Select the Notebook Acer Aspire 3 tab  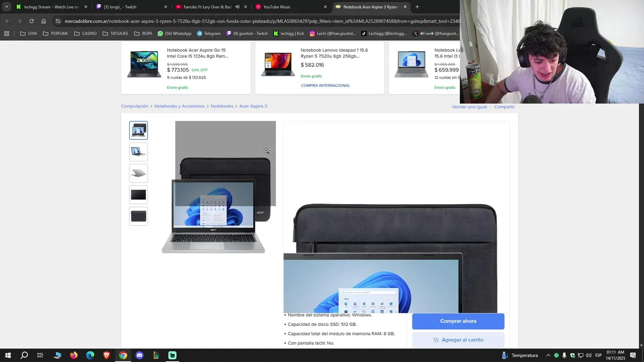pyautogui.click(x=371, y=7)
